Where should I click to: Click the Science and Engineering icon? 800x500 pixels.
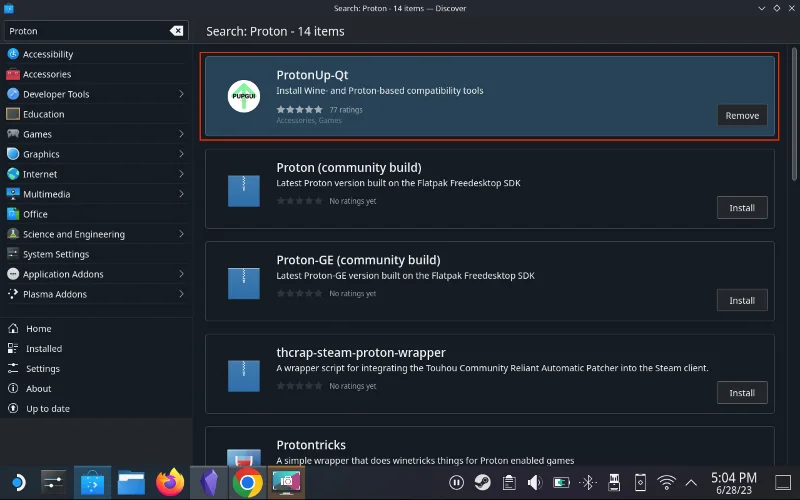13,234
